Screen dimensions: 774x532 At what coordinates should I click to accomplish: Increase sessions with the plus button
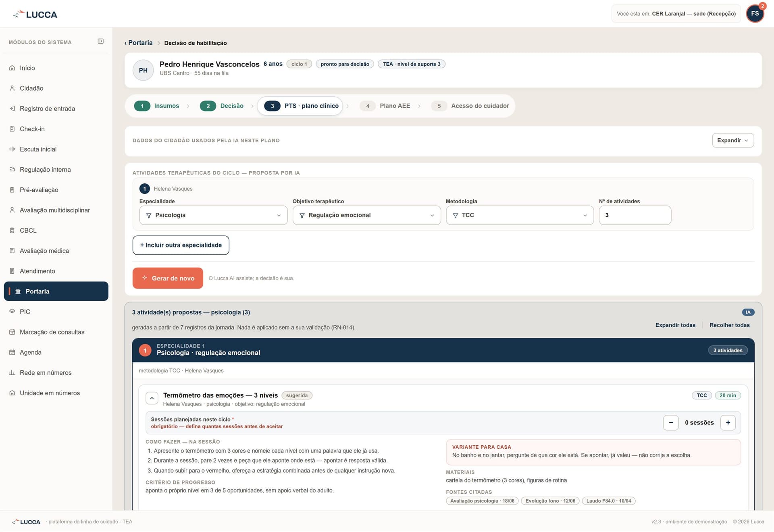[728, 423]
